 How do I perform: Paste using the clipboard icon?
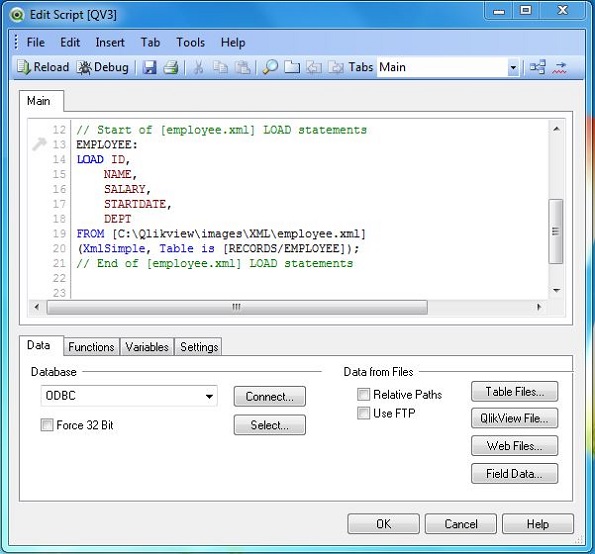click(x=242, y=68)
